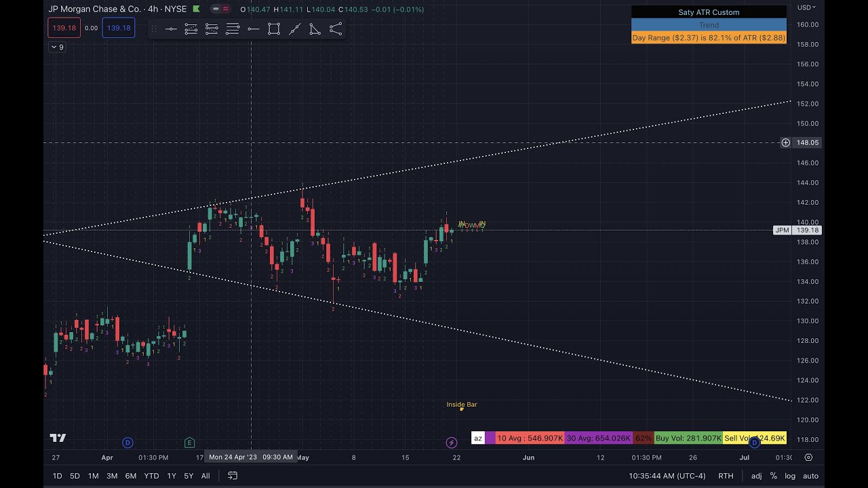
Task: Click the Inside Bar label on the chart
Action: pos(462,405)
